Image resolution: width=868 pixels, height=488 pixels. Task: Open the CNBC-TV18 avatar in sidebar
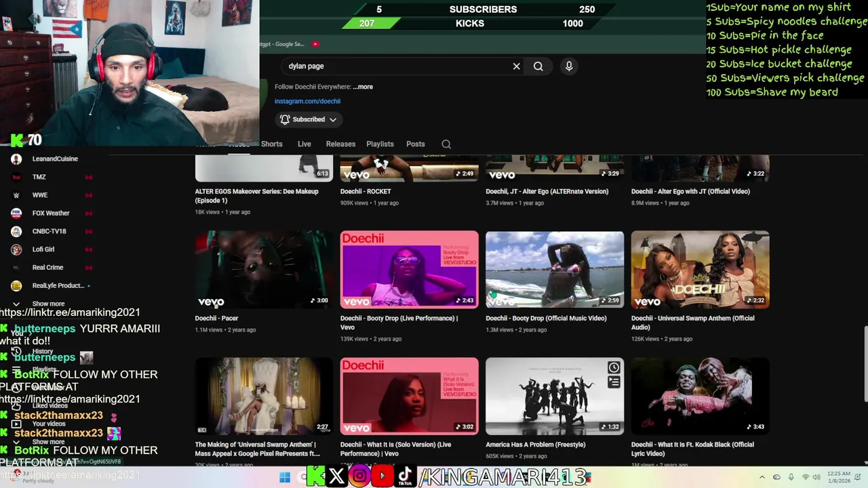(x=16, y=231)
